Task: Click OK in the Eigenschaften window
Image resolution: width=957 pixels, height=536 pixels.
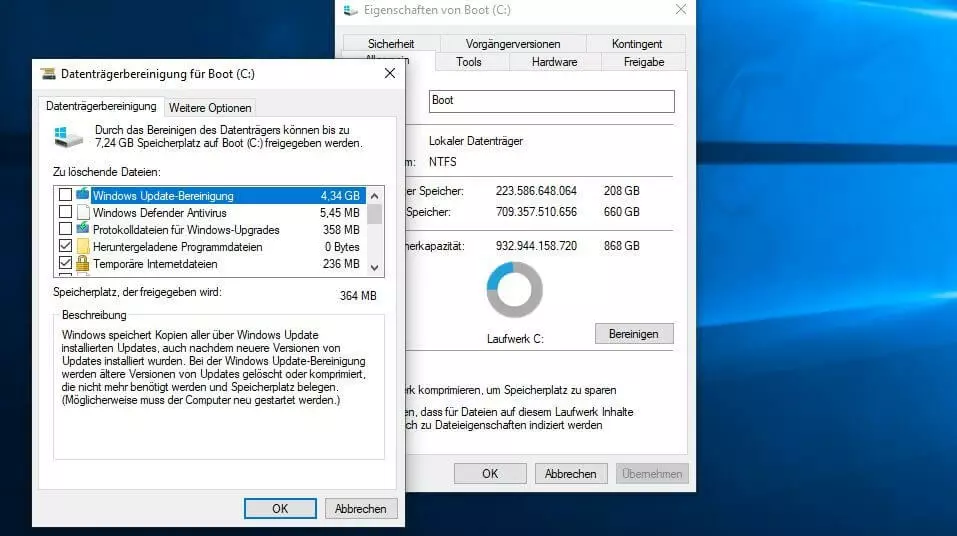Action: click(x=490, y=474)
